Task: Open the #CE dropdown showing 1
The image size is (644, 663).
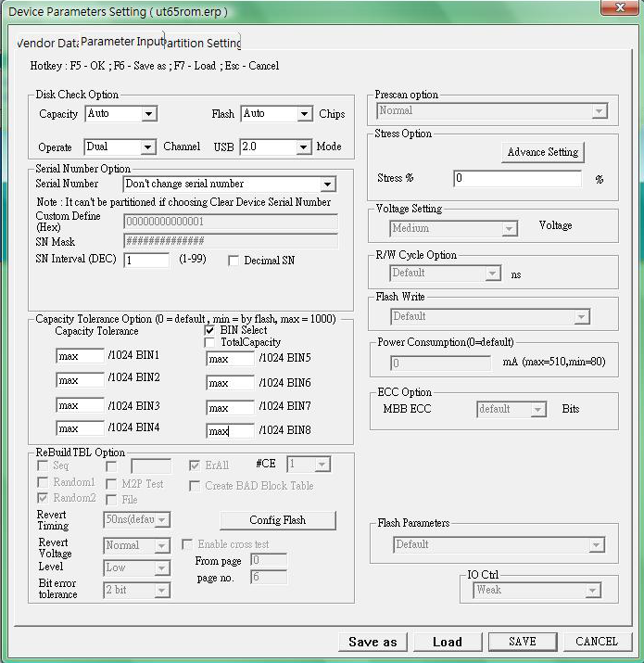Action: [309, 465]
